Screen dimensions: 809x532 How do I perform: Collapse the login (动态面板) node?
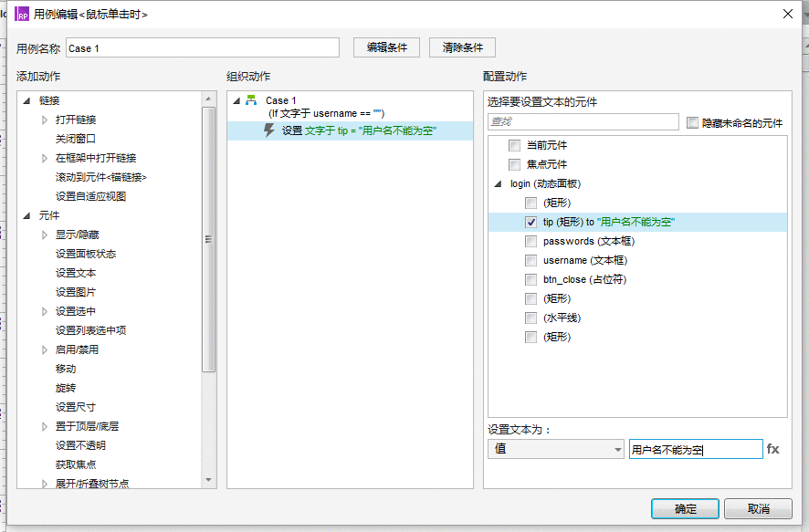(x=498, y=183)
